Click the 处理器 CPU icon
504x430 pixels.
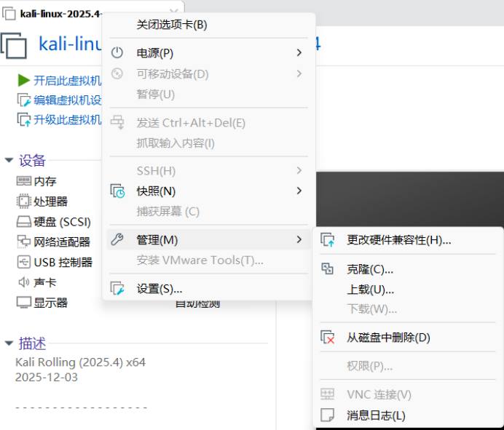pos(23,202)
